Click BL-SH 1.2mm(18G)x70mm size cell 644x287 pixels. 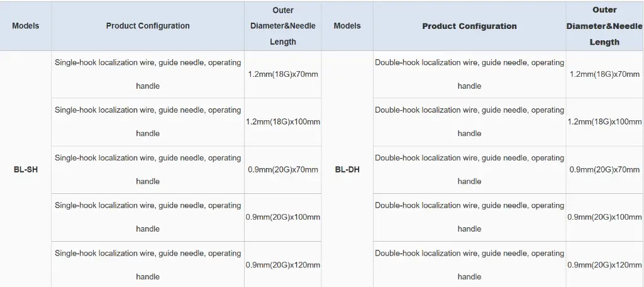(283, 74)
